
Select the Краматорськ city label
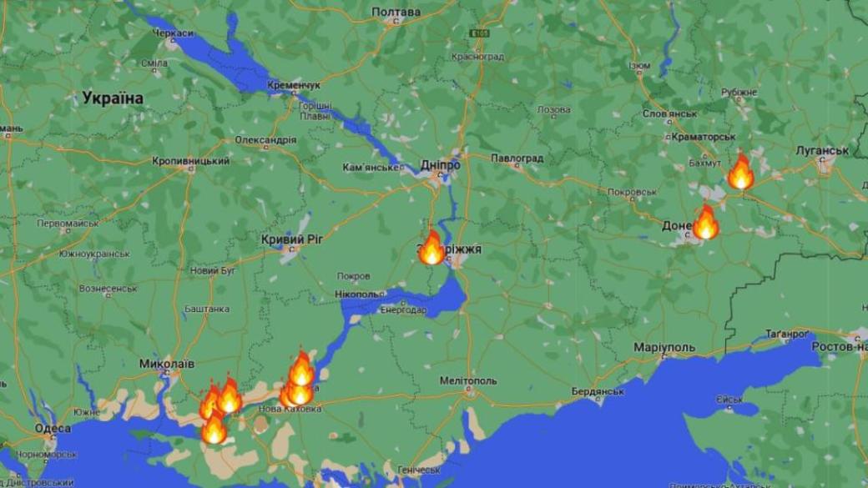[x=703, y=136]
